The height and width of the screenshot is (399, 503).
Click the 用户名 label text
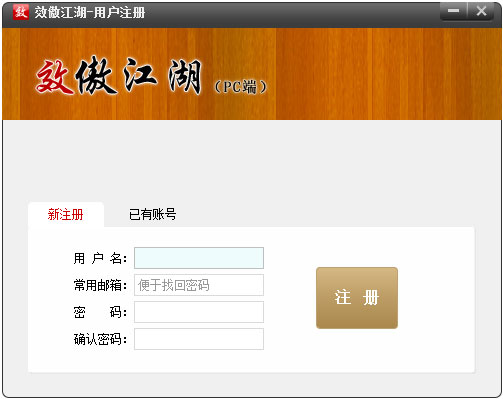[100, 258]
